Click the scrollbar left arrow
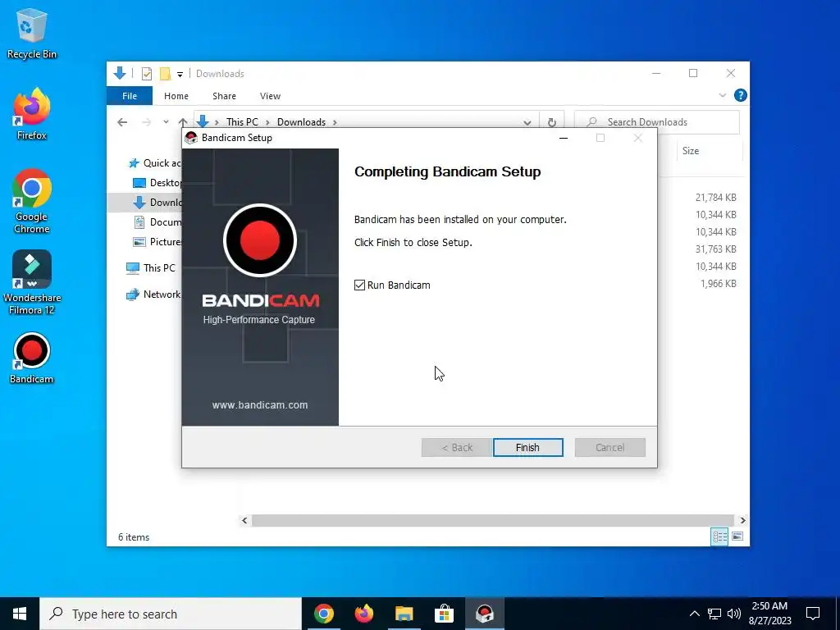The height and width of the screenshot is (630, 840). pos(244,520)
